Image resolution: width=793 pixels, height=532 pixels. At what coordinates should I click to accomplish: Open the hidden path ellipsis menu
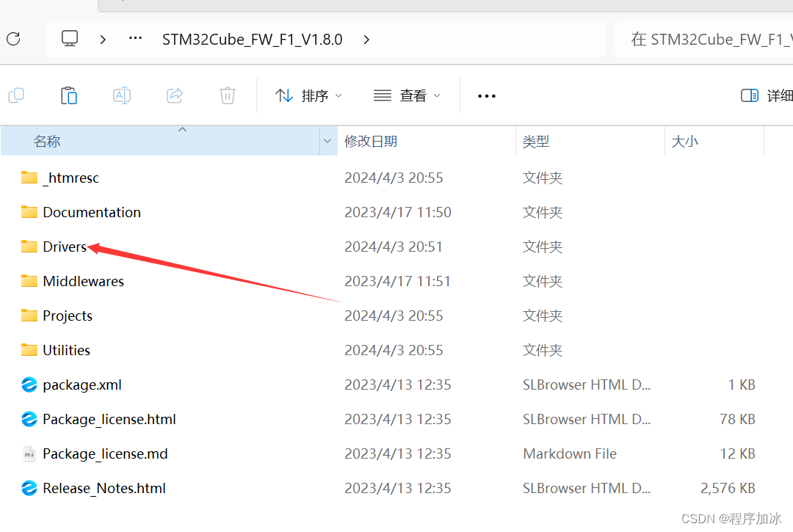tap(135, 38)
